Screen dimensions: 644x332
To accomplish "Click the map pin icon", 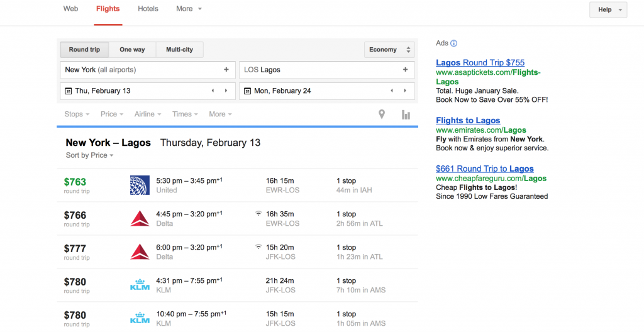I will coord(382,114).
